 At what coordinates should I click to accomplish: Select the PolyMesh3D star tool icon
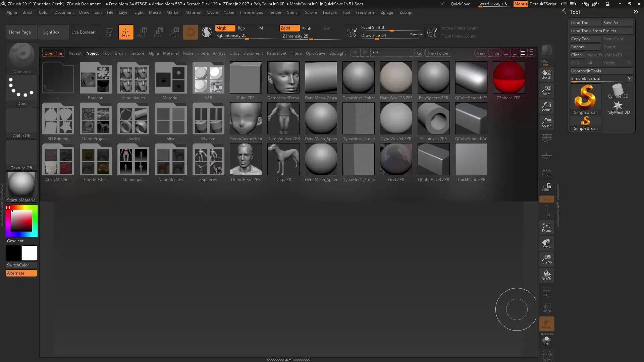[618, 107]
